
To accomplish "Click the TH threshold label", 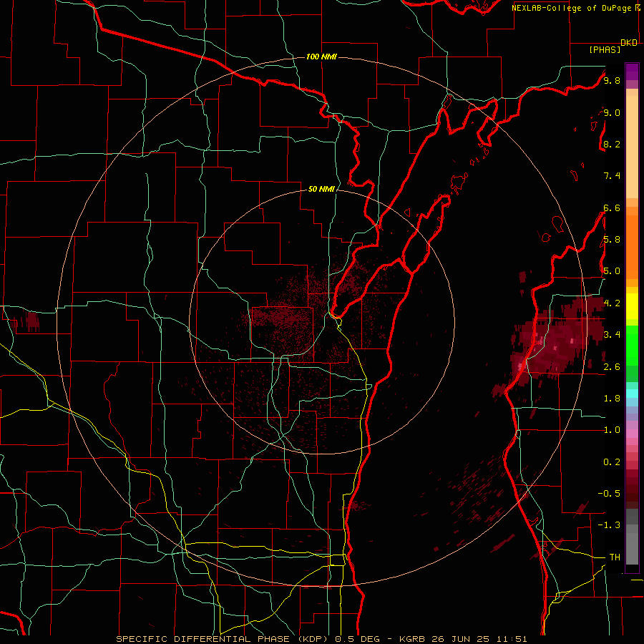I will coord(615,557).
